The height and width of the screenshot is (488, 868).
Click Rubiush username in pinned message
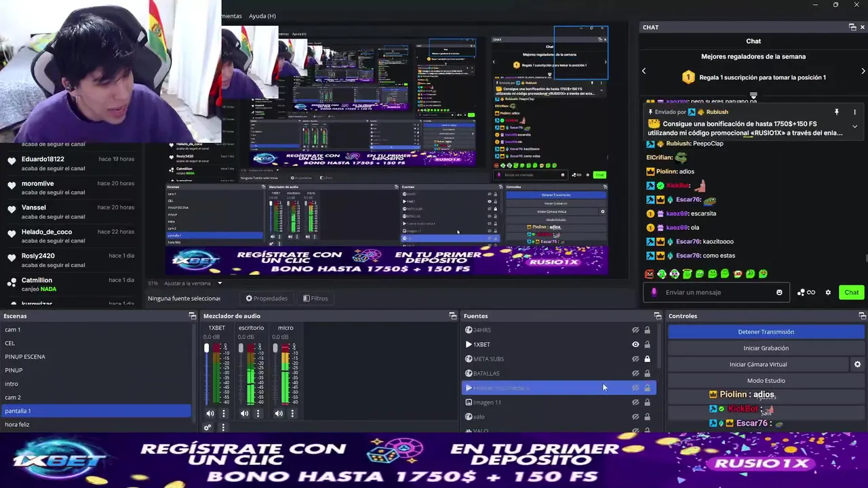pos(717,112)
